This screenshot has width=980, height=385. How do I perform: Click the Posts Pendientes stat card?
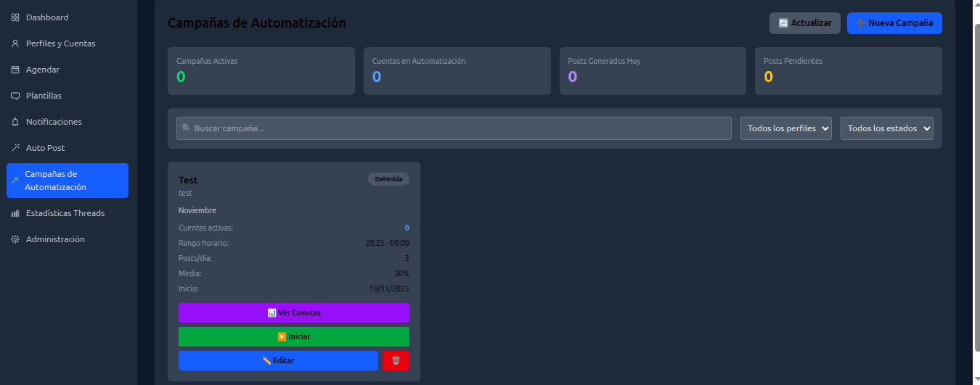(849, 71)
